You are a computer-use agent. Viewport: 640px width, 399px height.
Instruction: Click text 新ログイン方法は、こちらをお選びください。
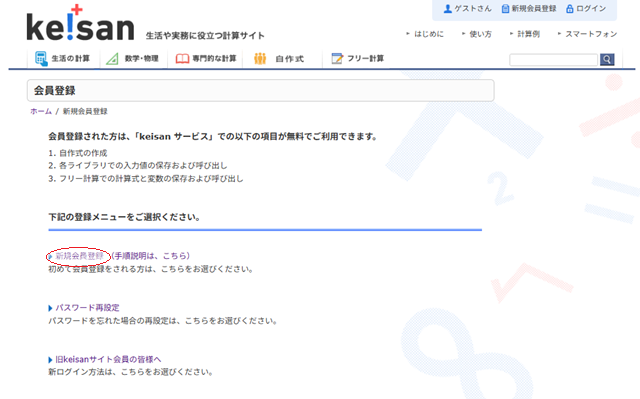pos(131,372)
